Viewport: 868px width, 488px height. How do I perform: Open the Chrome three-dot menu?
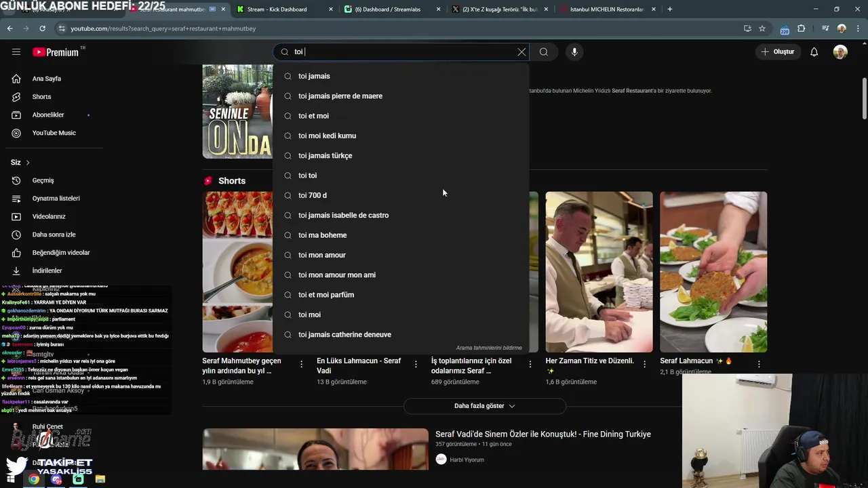tap(858, 28)
